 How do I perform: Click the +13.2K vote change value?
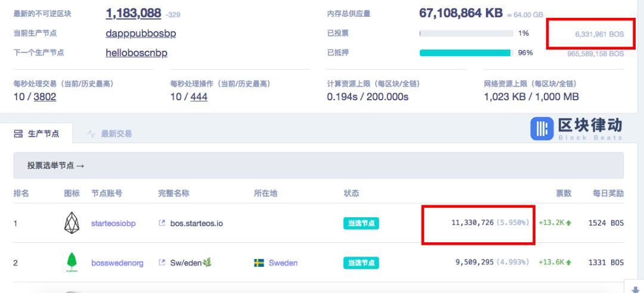(x=551, y=223)
